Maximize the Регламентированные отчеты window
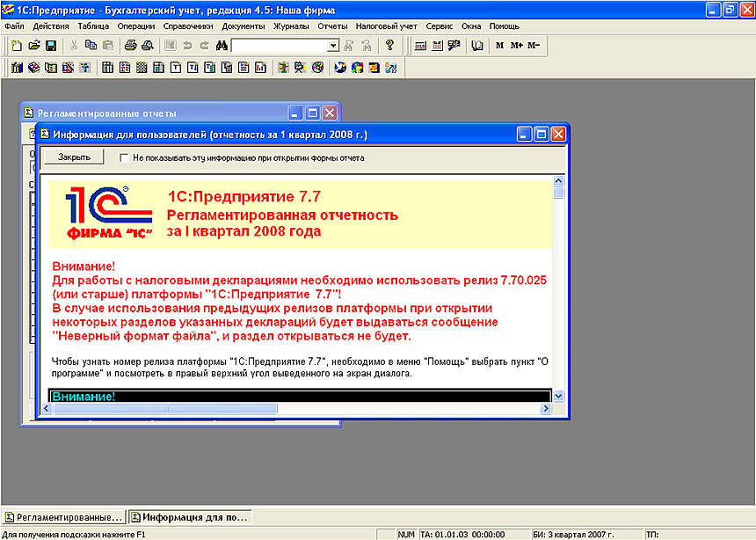Screen dimensions: 756x540 tap(312, 113)
